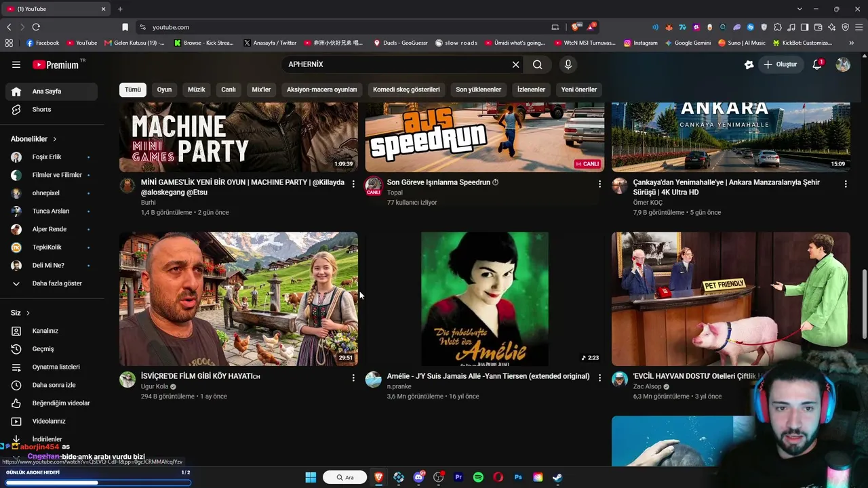This screenshot has height=488, width=868.
Task: Open Beğendiğim videolar liked videos
Action: pos(52,403)
